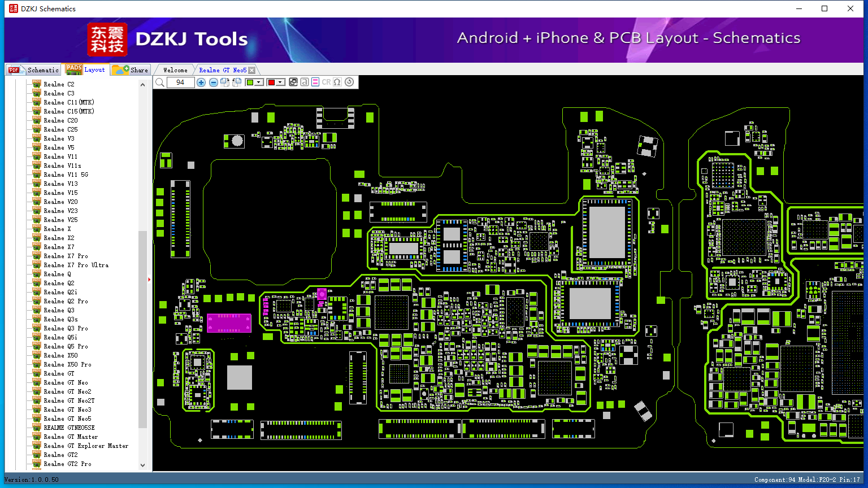The width and height of the screenshot is (868, 488).
Task: Click the overlapping windows layer icon
Action: click(293, 82)
